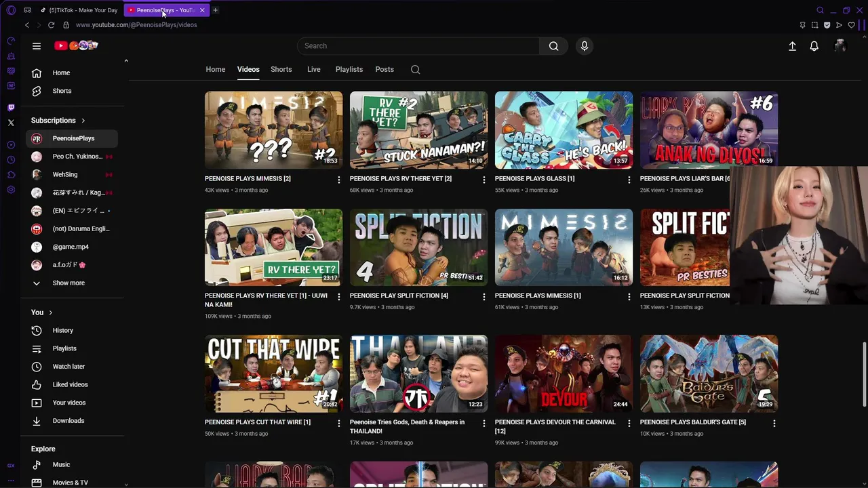Image resolution: width=868 pixels, height=488 pixels.
Task: Open browser tab search magnifier
Action: (x=820, y=10)
